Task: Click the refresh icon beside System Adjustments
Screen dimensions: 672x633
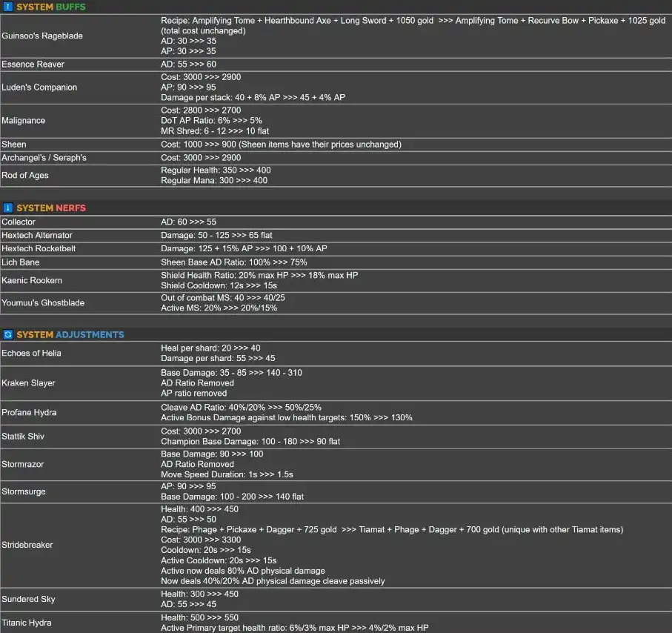Action: pos(7,334)
